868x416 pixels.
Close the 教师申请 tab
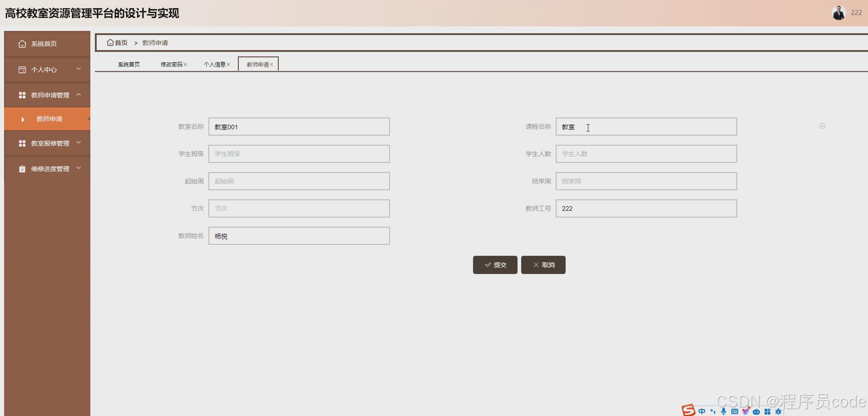click(271, 64)
